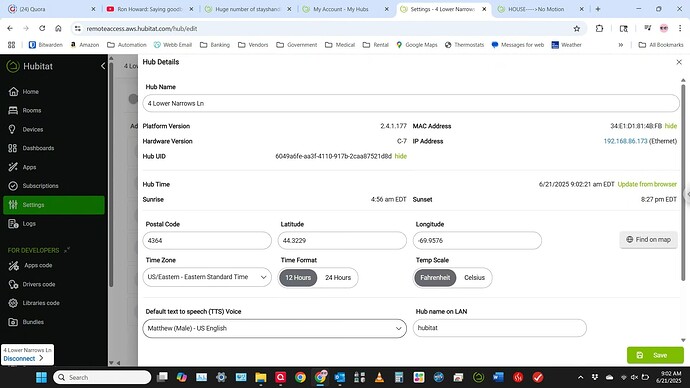This screenshot has width=690, height=388.
Task: Bookmark this page with star icon
Action: click(576, 29)
